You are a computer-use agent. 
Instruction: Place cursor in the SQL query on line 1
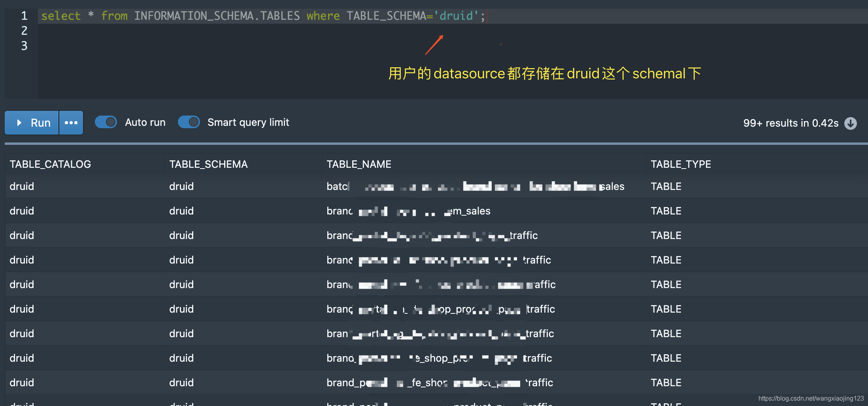261,16
